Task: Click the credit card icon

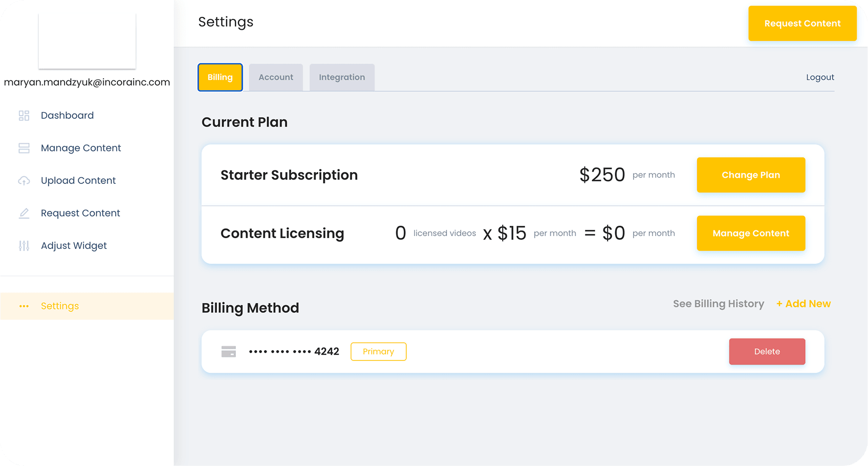Action: tap(228, 352)
